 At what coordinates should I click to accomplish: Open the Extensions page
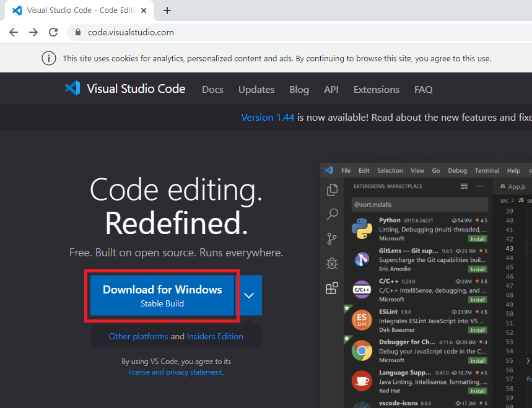pyautogui.click(x=377, y=90)
